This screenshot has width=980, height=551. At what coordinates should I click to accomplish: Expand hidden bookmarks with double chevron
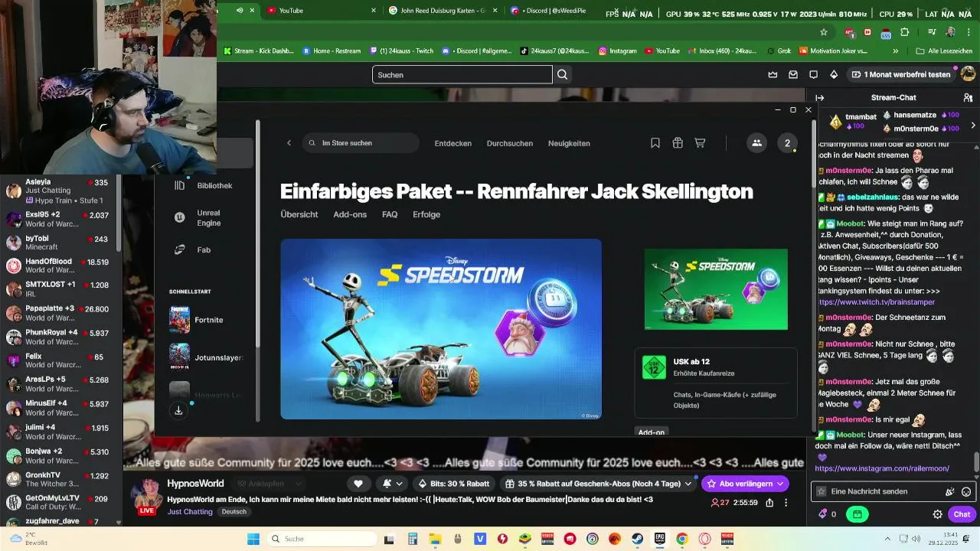tap(896, 51)
